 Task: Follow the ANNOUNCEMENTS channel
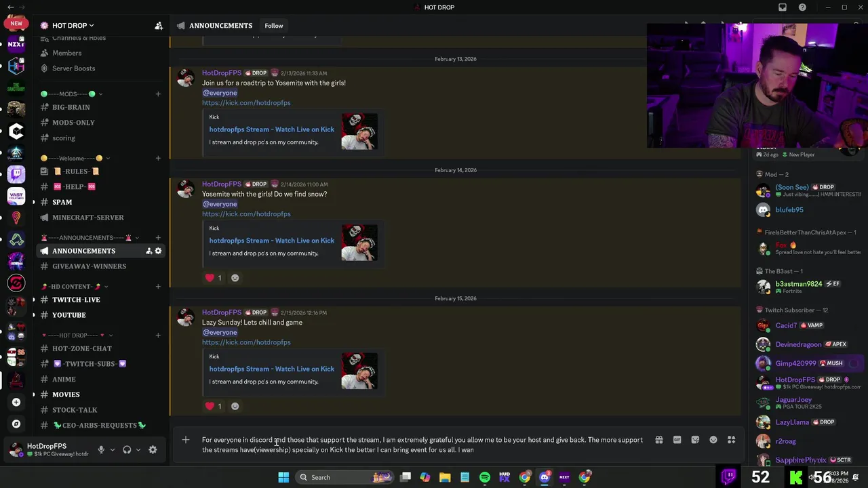[x=274, y=26]
